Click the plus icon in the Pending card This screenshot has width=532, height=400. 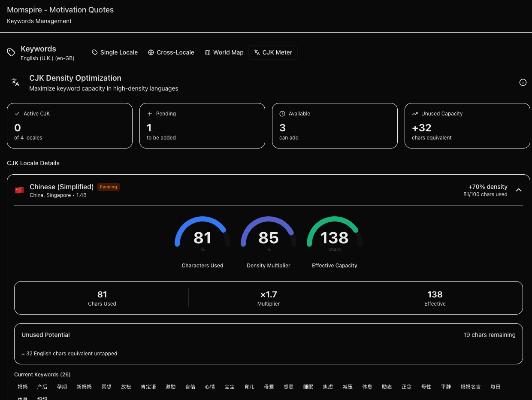click(150, 113)
